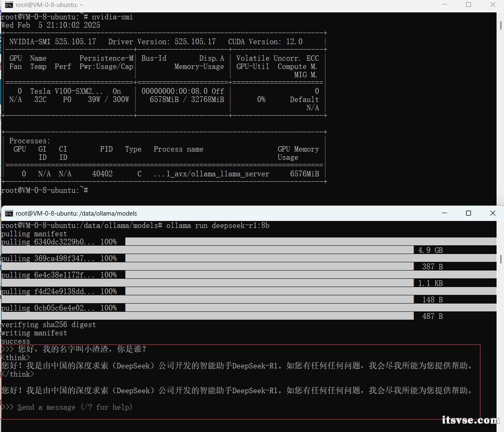Image resolution: width=504 pixels, height=432 pixels.
Task: Click the '32C' temperature value
Action: click(x=40, y=100)
